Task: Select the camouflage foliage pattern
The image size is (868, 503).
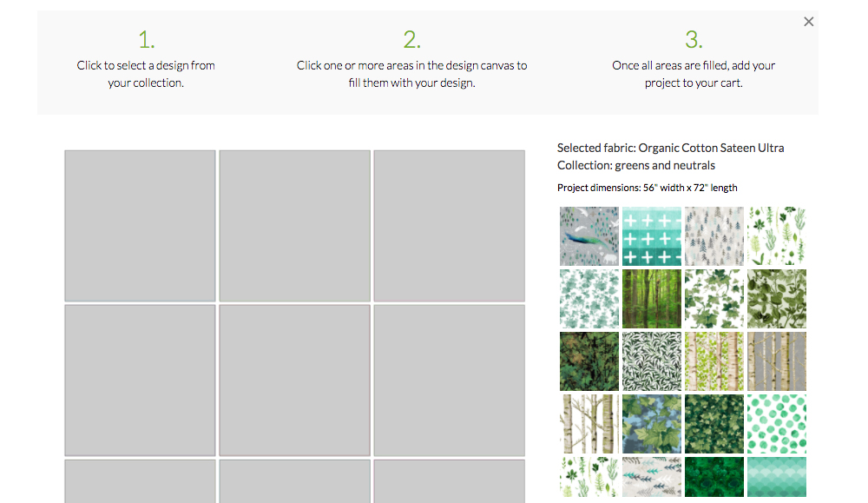Action: click(589, 361)
